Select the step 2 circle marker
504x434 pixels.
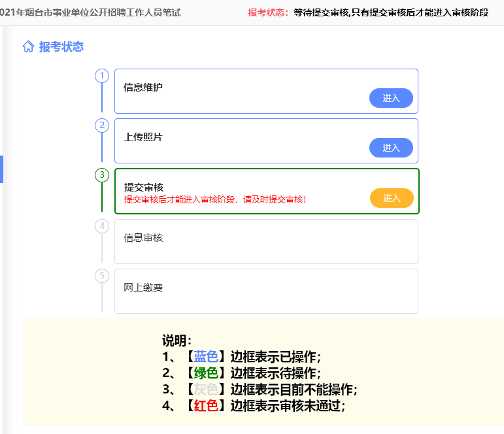click(102, 125)
